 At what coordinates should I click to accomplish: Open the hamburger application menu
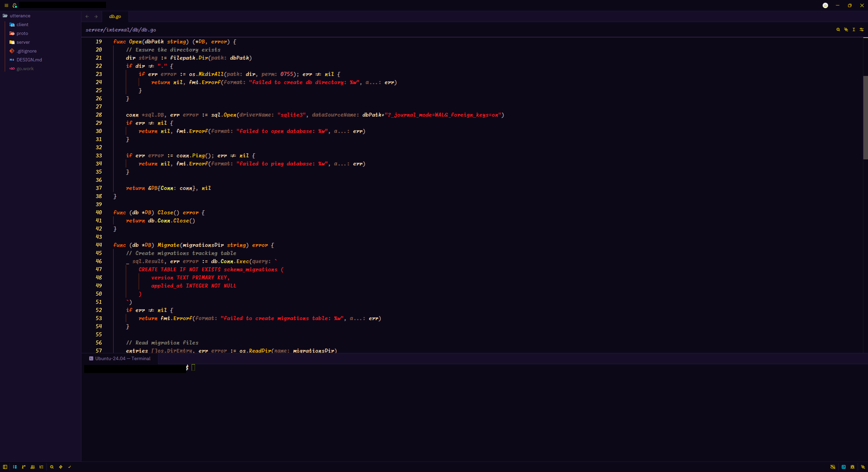pyautogui.click(x=6, y=5)
